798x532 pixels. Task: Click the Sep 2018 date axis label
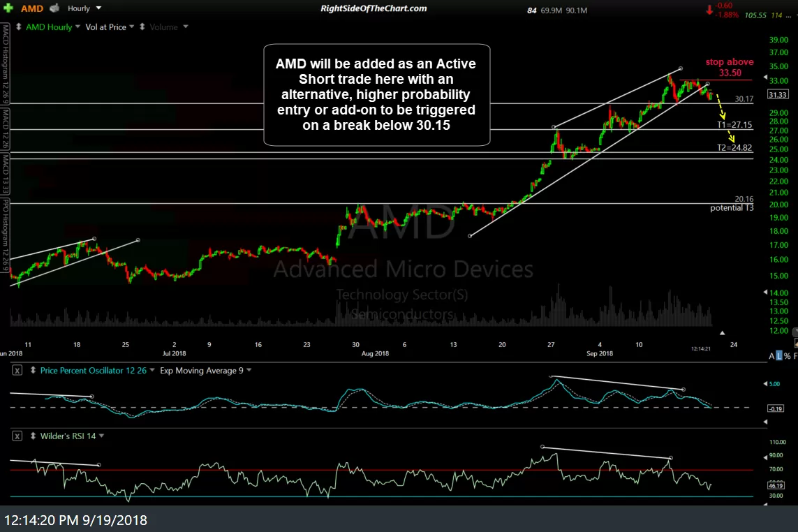click(x=600, y=353)
